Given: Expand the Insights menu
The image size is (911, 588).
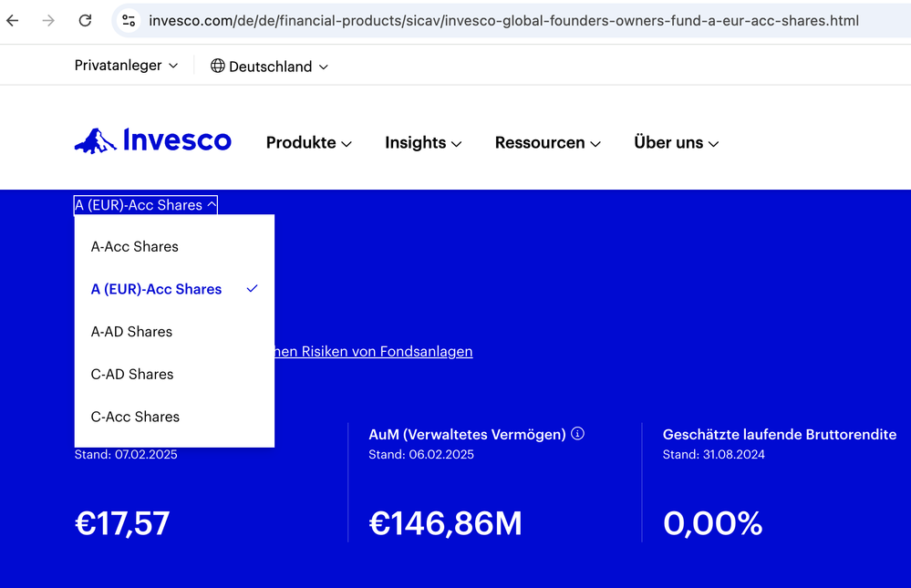Looking at the screenshot, I should [x=423, y=143].
